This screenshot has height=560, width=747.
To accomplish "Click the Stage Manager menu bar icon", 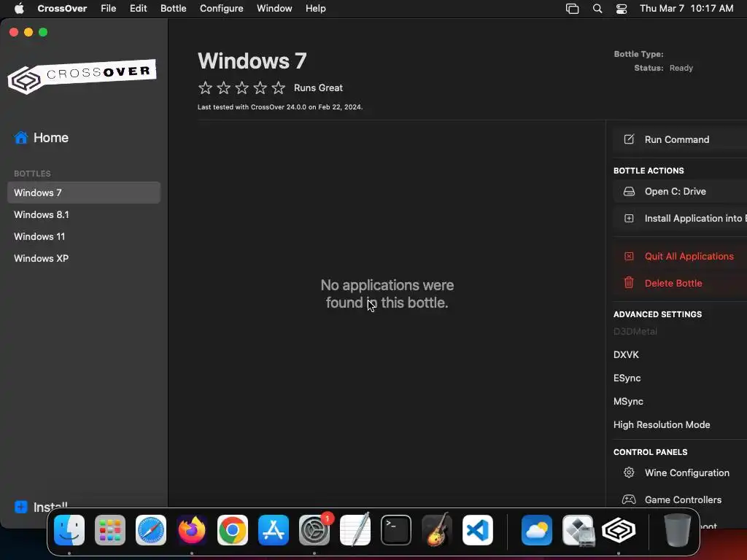I will point(572,9).
